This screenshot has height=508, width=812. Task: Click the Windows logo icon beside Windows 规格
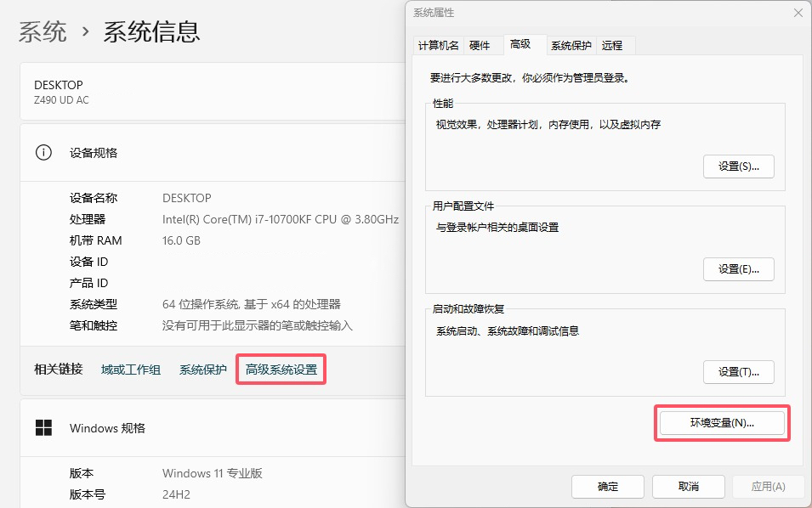coord(43,428)
